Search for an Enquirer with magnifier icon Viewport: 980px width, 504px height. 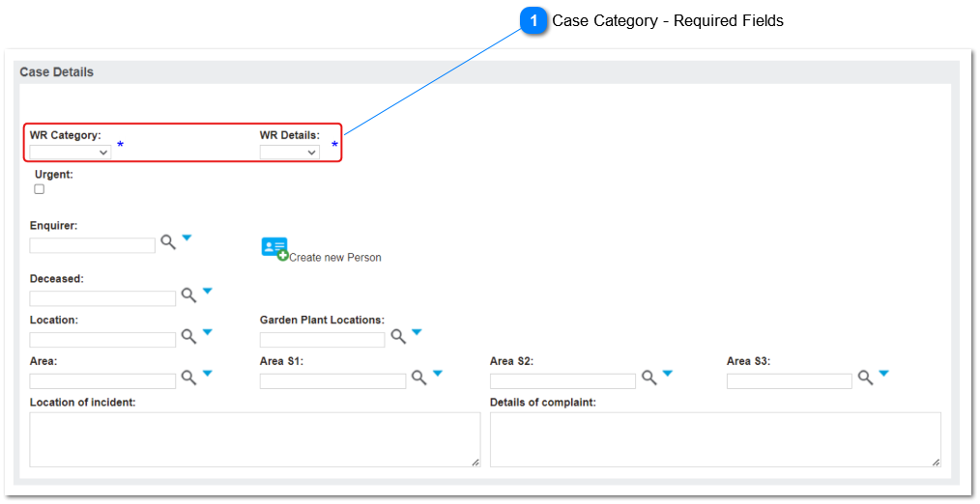coord(168,242)
